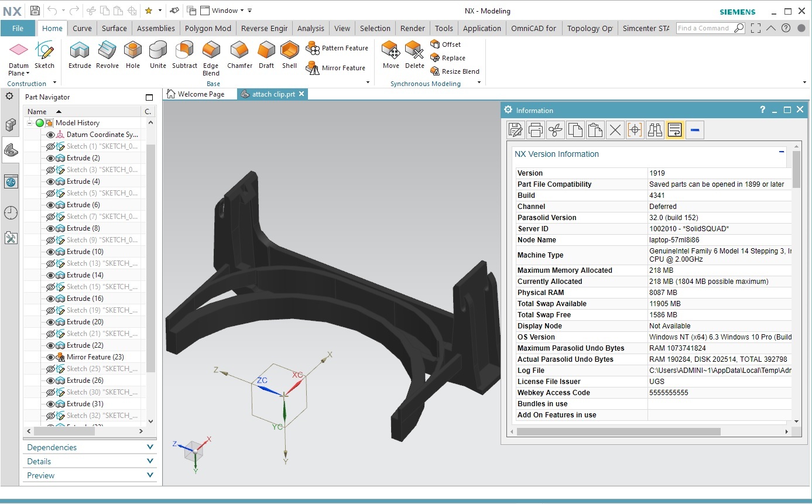
Task: Expand the Dependencies panel
Action: coord(150,447)
